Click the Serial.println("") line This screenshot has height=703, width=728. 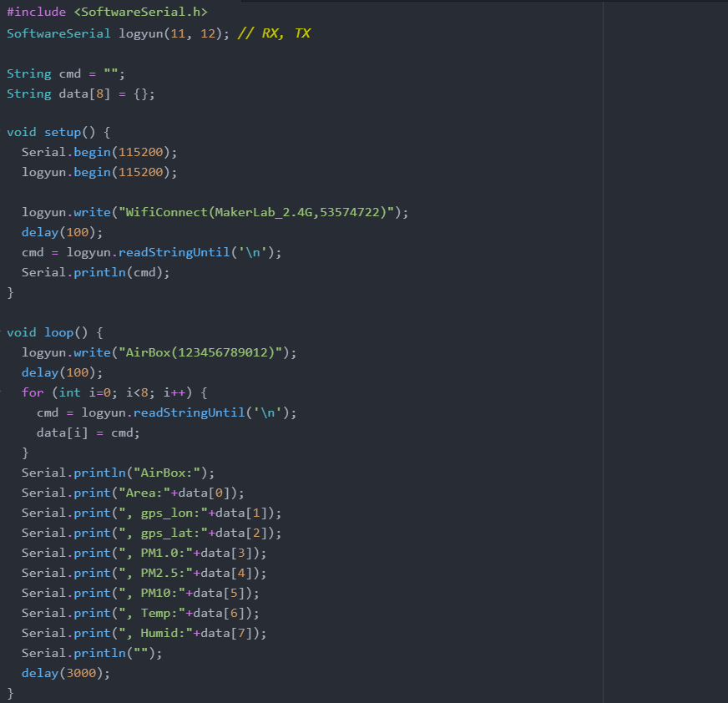(x=92, y=653)
